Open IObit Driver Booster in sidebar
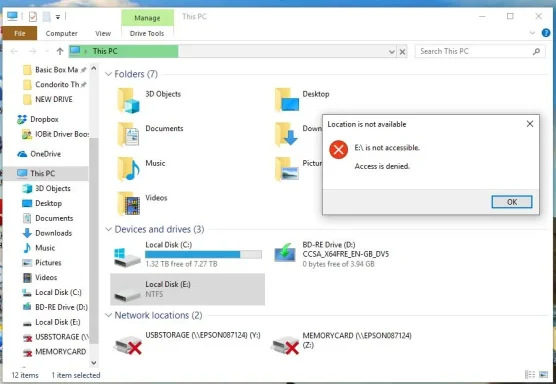Viewport: 556px width, 384px height. point(55,134)
